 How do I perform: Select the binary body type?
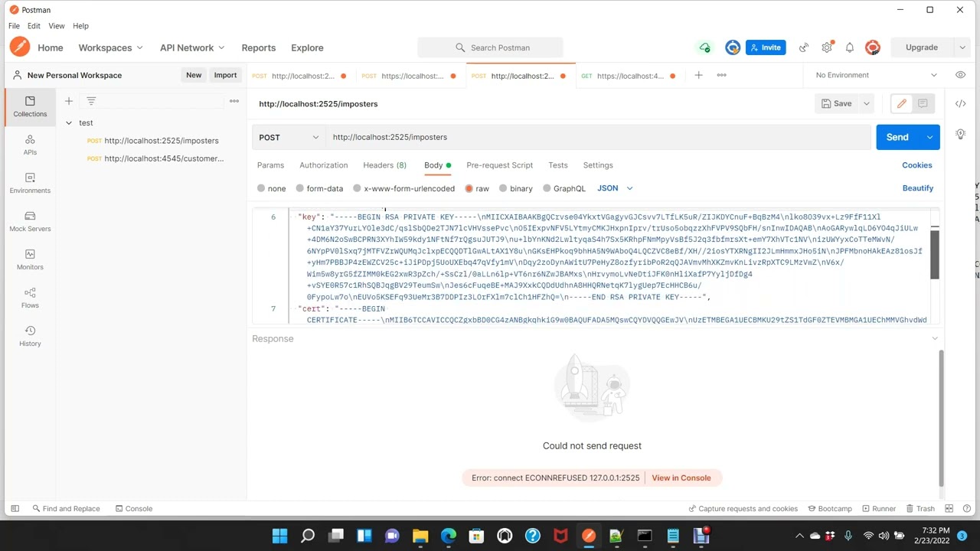point(516,188)
